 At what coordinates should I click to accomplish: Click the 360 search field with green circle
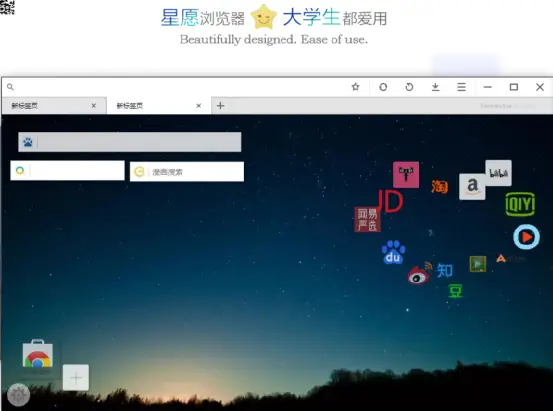(x=67, y=170)
